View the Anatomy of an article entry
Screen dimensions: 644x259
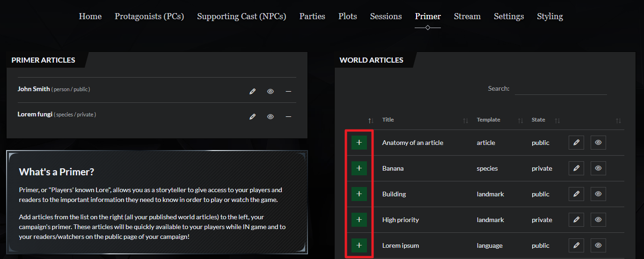[598, 143]
